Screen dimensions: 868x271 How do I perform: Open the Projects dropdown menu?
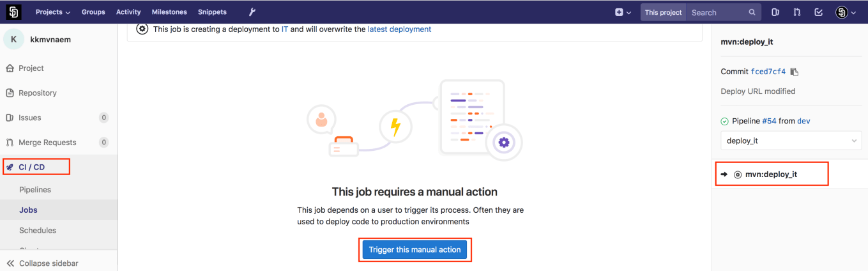click(53, 12)
